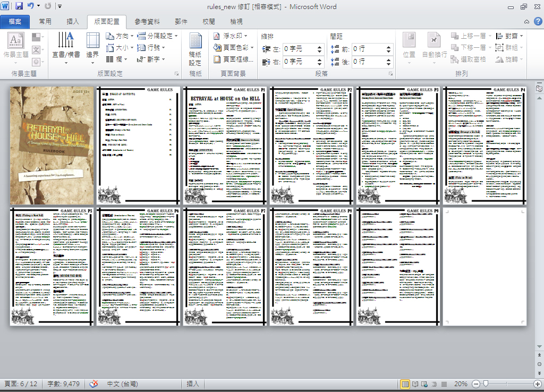Switch to Web Layout view icon
Screen dimensions: 544x392
coord(424,384)
